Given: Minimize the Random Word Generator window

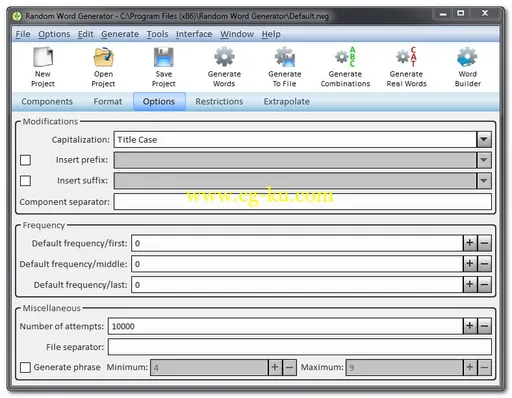Looking at the screenshot, I should click(443, 14).
